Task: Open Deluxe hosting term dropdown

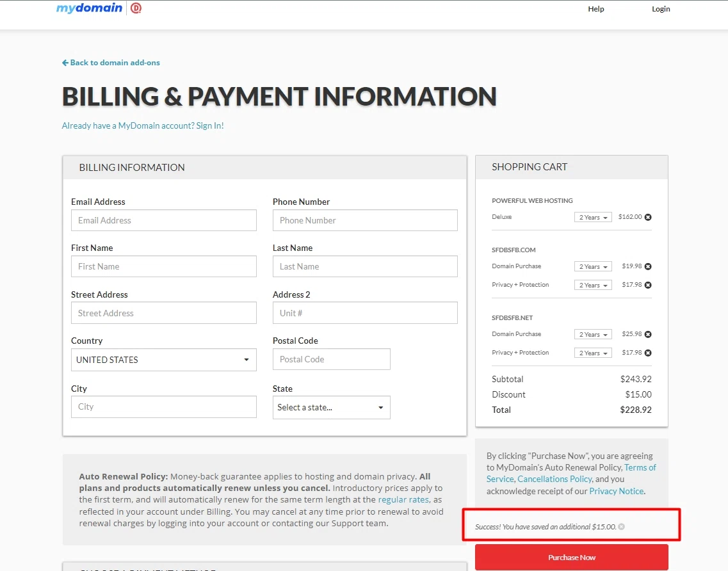Action: pos(593,217)
